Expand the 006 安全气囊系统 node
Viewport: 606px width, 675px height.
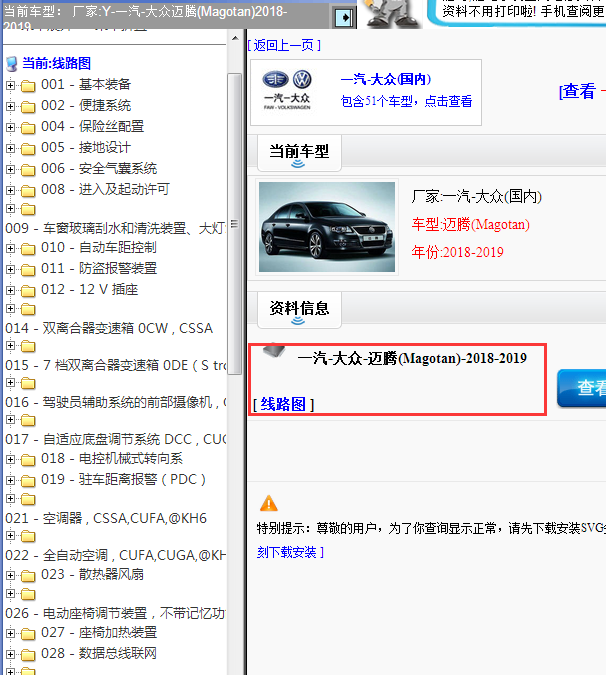(10, 170)
